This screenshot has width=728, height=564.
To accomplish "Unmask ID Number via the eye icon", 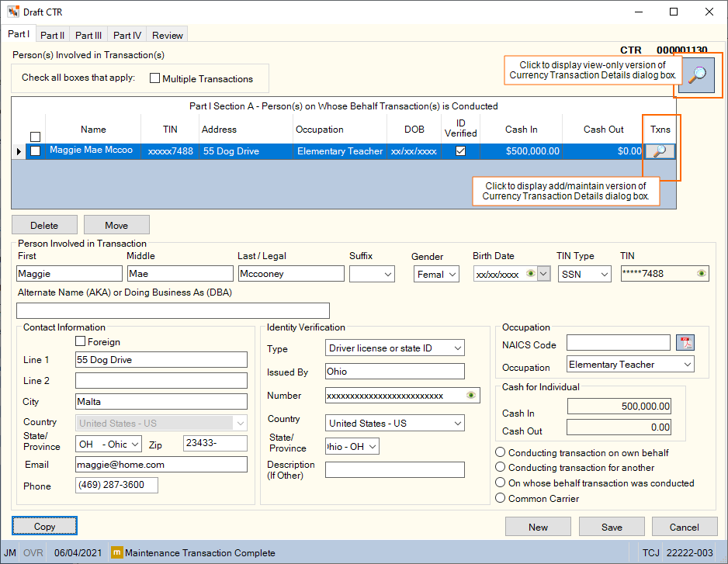I will click(471, 396).
